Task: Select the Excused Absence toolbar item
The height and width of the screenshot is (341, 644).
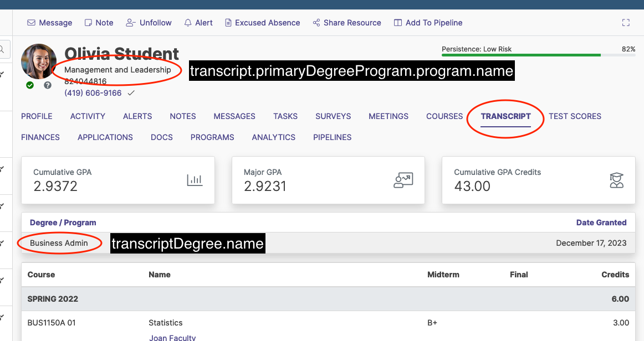Action: pos(262,23)
